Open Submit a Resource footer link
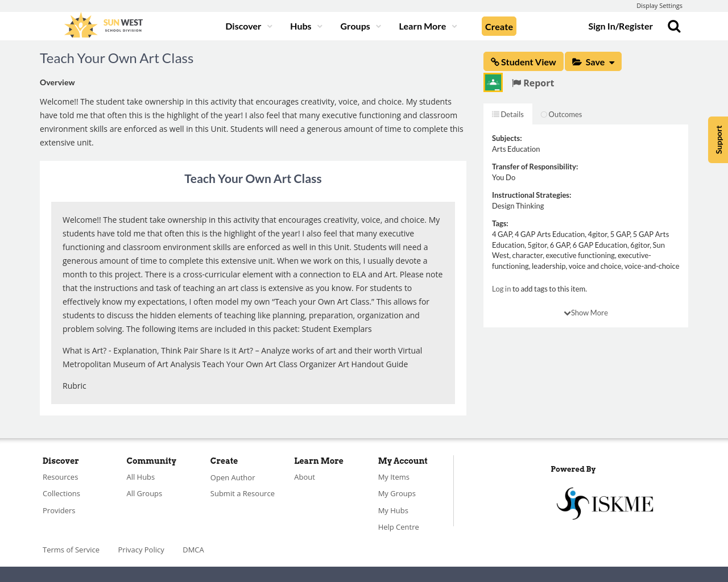Image resolution: width=728 pixels, height=582 pixels. [242, 493]
